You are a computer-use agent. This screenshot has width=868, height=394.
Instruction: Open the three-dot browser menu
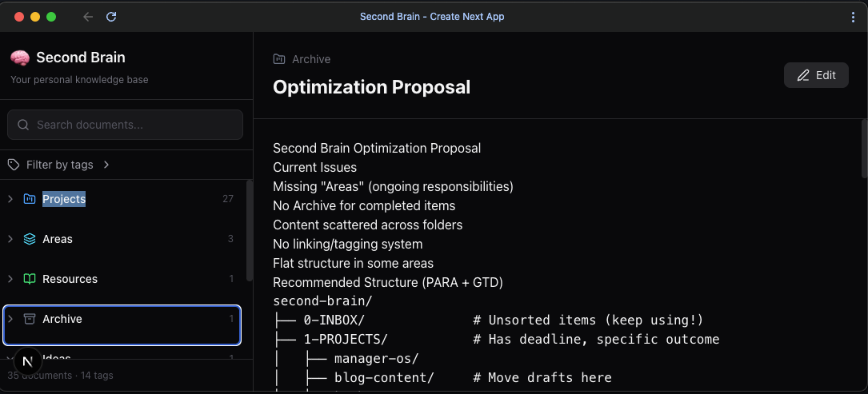coord(853,17)
